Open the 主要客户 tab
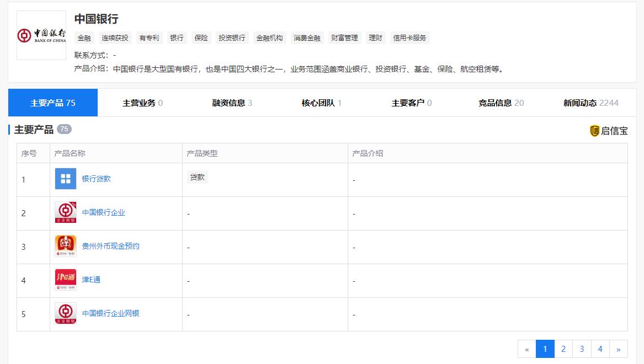 [x=412, y=103]
